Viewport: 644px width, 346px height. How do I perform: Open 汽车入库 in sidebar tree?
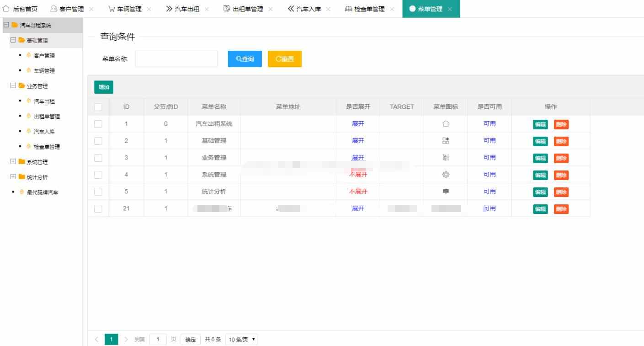tap(44, 132)
